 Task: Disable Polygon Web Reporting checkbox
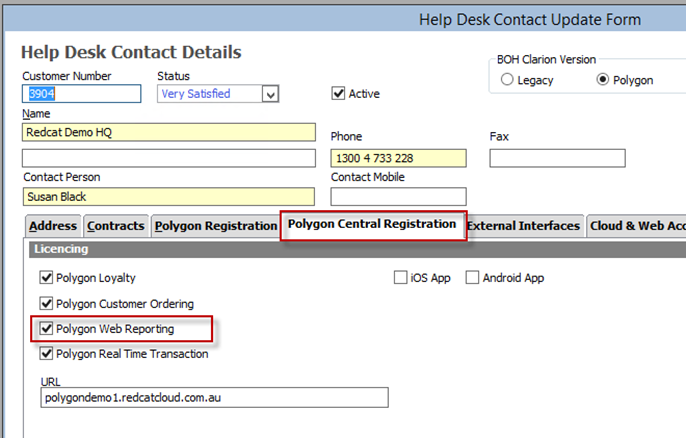[x=46, y=328]
